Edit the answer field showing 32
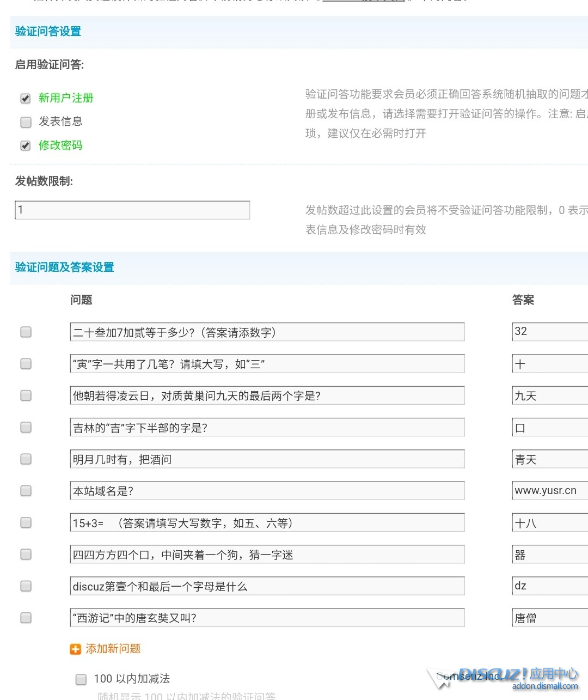The height and width of the screenshot is (700, 588). (549, 332)
